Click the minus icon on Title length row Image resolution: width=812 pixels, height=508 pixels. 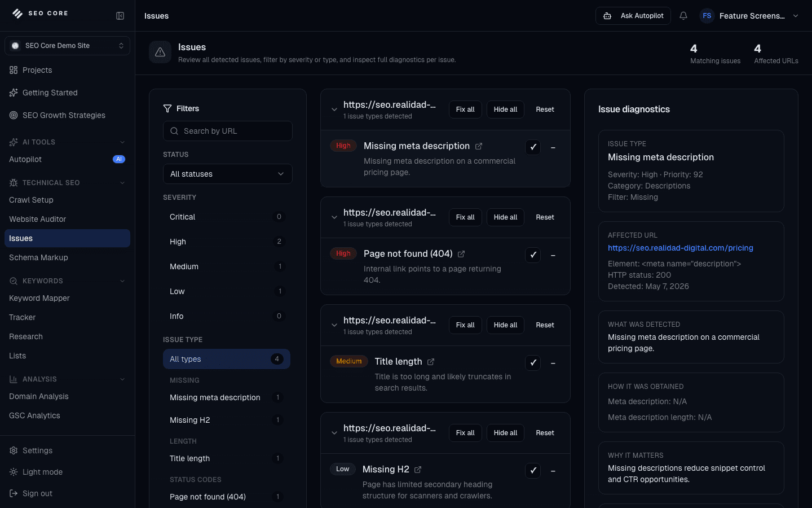click(553, 363)
